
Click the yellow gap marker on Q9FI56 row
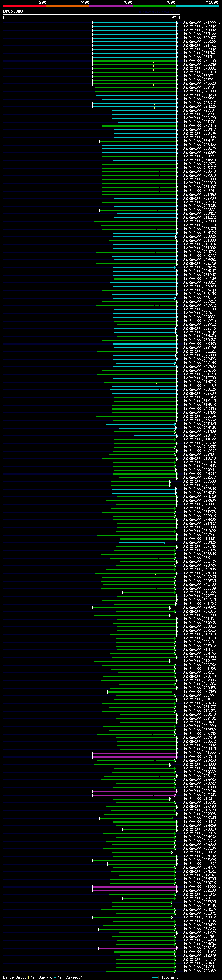[x=154, y=62]
